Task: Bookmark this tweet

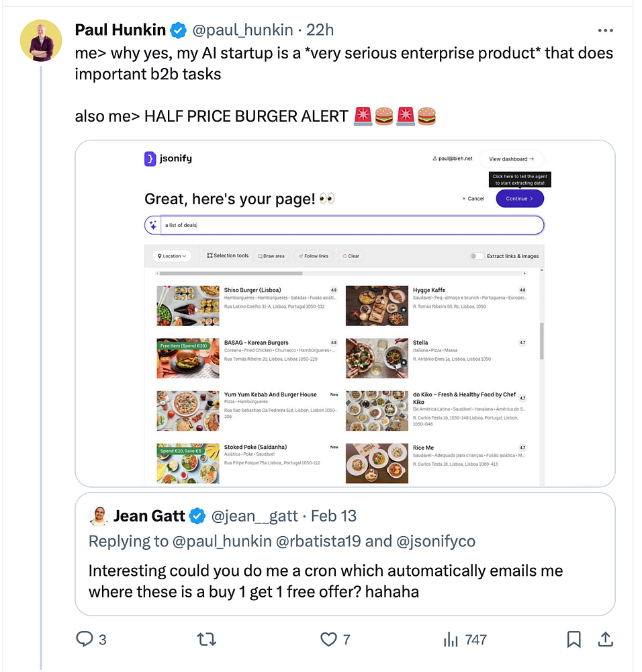Action: tap(574, 639)
